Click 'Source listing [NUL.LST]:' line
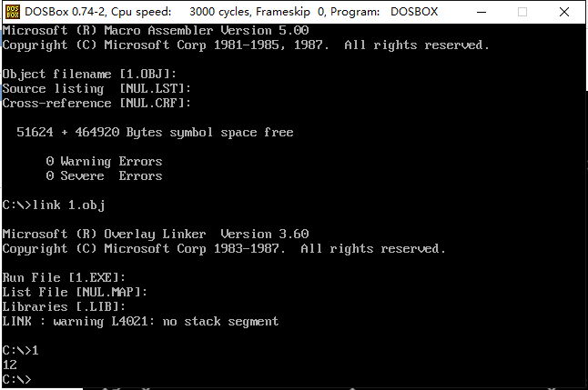588x390 pixels. click(x=96, y=89)
